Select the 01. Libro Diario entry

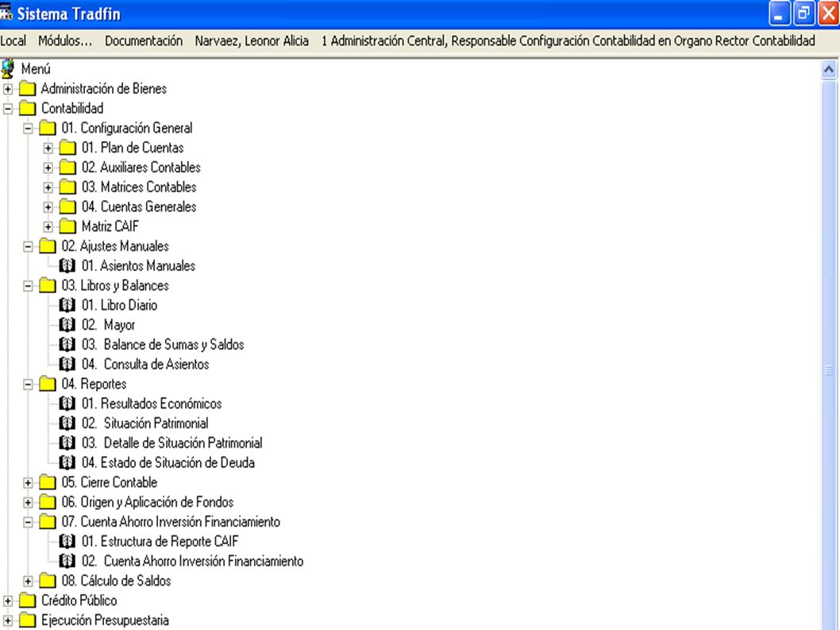119,305
